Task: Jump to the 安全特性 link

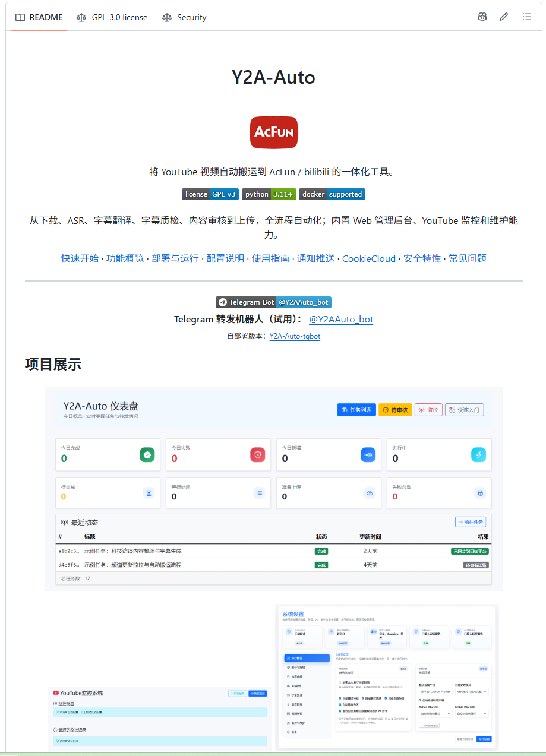Action: 422,258
